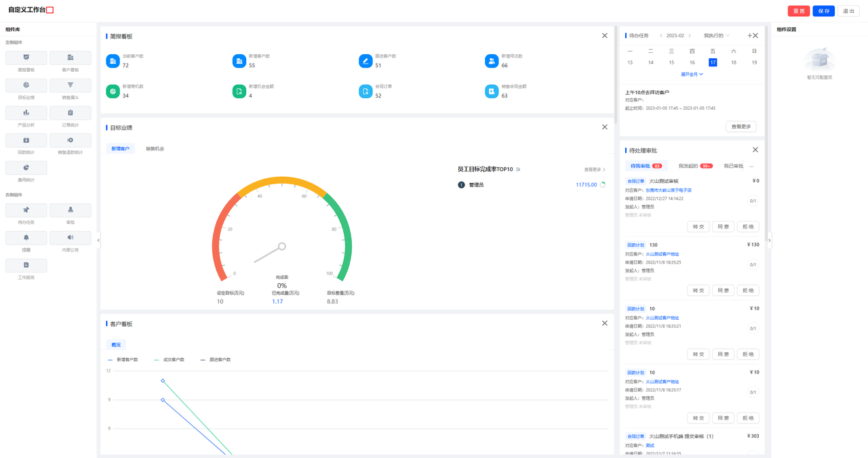Remove the 待处理审批 panel
Viewport: 868px width, 458px height.
755,150
